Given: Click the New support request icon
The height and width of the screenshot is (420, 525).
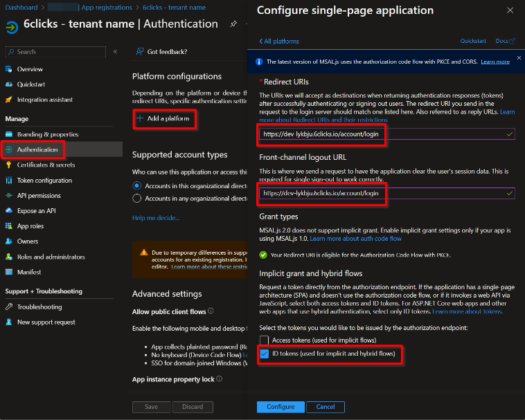Looking at the screenshot, I should coord(9,322).
